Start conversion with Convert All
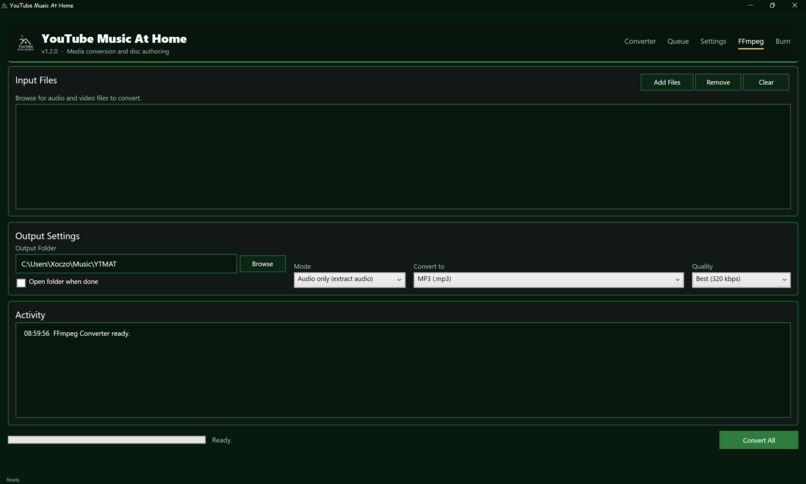This screenshot has height=484, width=806. pos(758,440)
